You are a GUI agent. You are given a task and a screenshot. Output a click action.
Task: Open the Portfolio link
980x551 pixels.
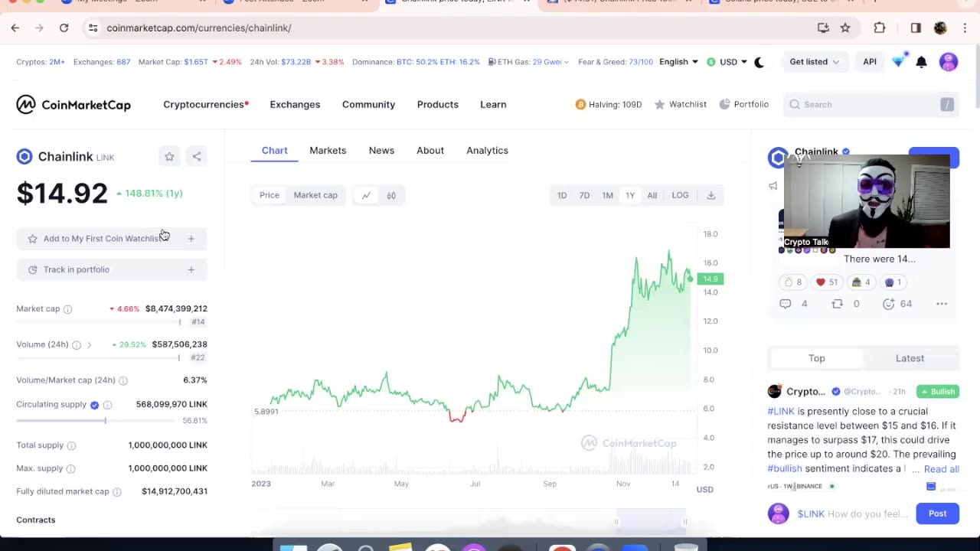(x=744, y=105)
